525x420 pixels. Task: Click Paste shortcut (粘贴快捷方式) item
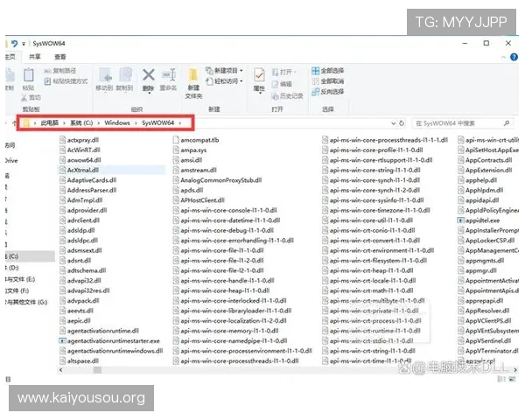(x=66, y=81)
